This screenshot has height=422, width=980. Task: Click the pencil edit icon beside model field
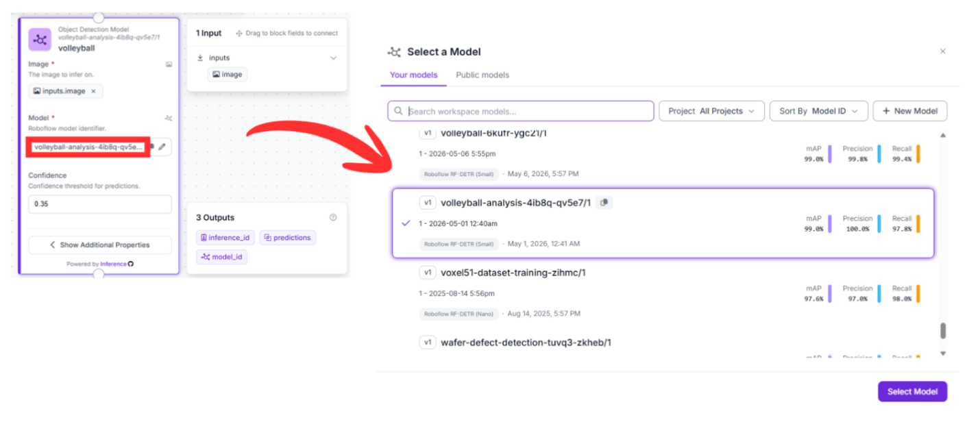[162, 147]
